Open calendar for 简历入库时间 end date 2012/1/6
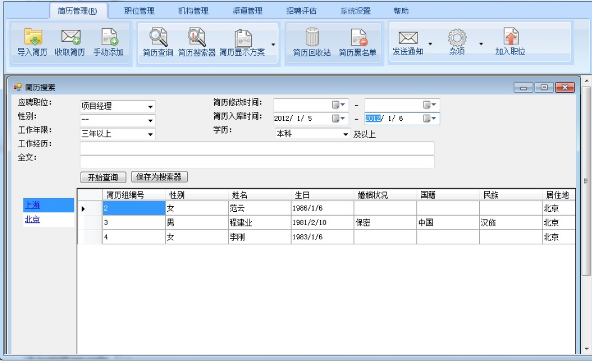 (x=430, y=119)
